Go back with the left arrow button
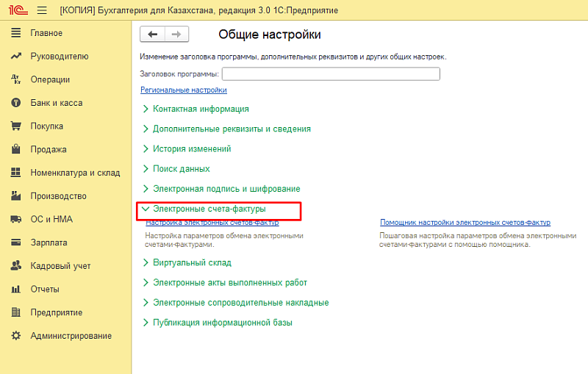Screen dimensions: 588x374 click(x=152, y=35)
